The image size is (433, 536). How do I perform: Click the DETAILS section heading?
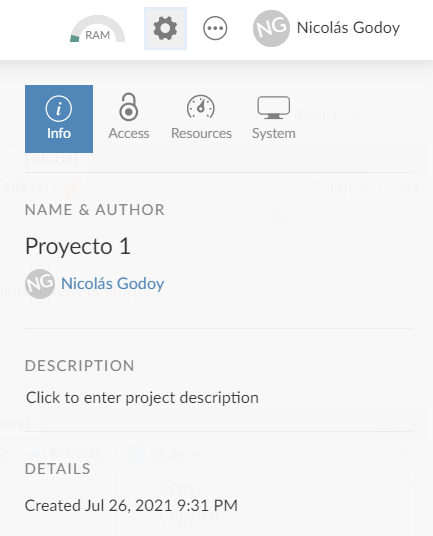(57, 469)
